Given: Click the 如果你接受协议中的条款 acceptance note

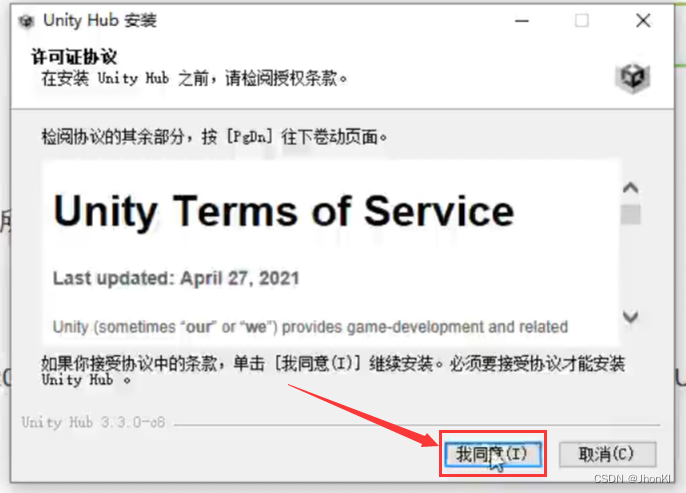Looking at the screenshot, I should (x=333, y=371).
